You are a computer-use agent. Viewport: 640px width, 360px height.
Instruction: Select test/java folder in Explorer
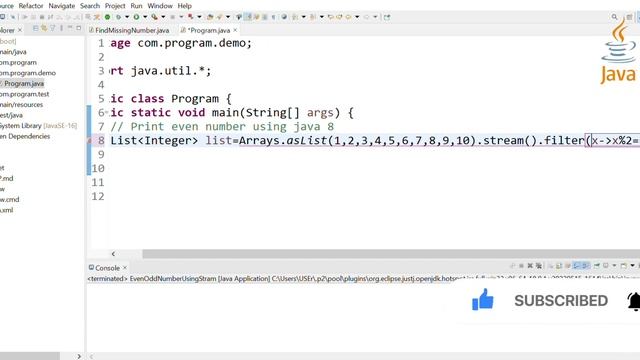[11, 115]
